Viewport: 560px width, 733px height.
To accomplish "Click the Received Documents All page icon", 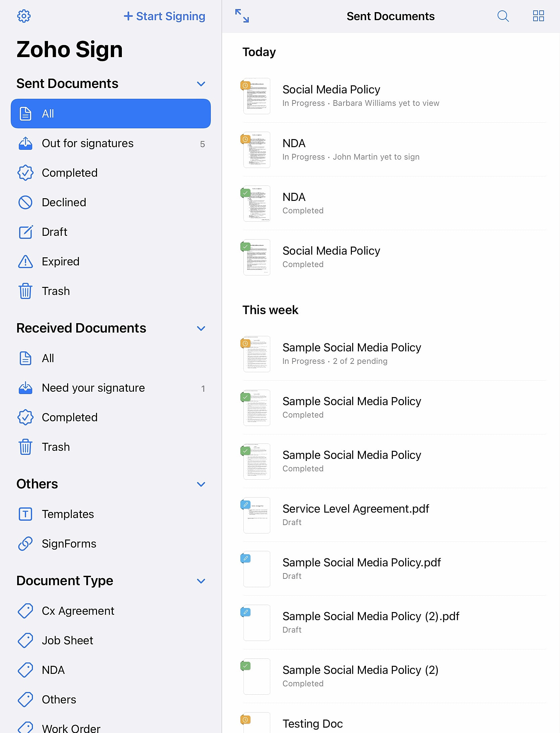I will point(26,358).
